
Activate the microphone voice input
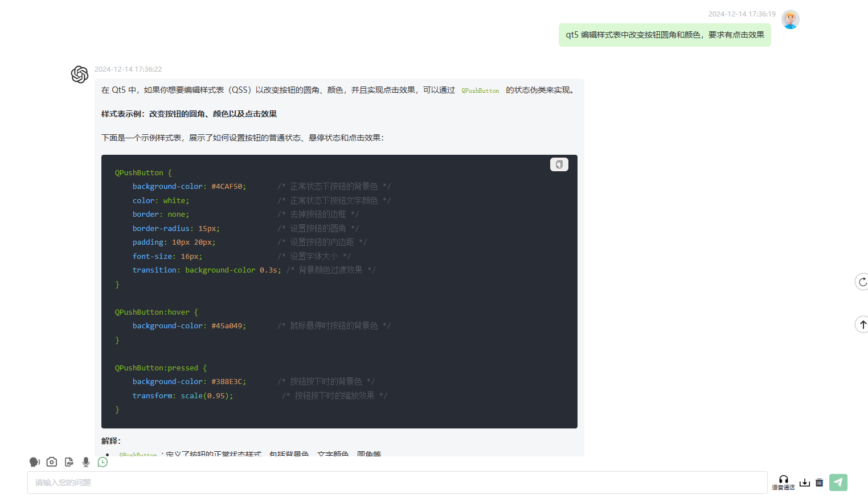(x=86, y=462)
